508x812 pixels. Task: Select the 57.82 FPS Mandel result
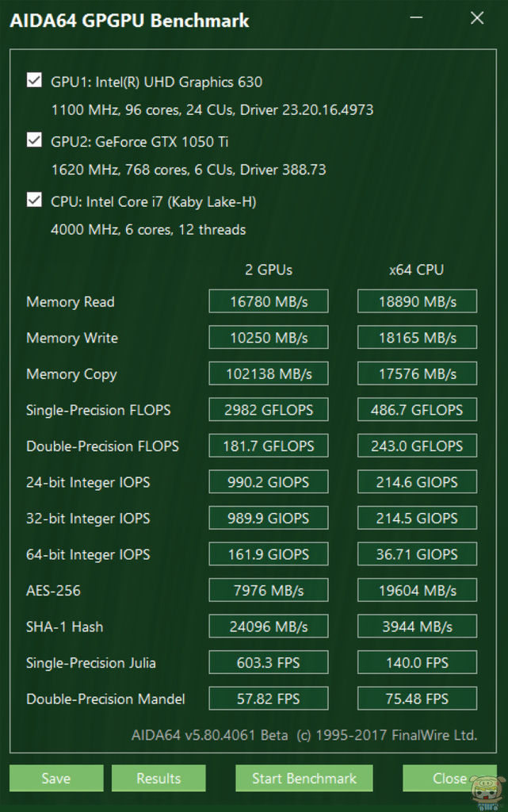[269, 699]
